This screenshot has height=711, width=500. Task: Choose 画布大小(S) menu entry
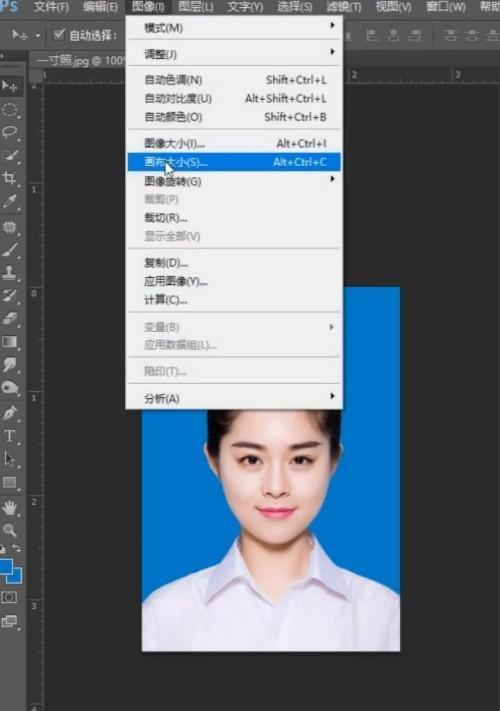point(234,162)
